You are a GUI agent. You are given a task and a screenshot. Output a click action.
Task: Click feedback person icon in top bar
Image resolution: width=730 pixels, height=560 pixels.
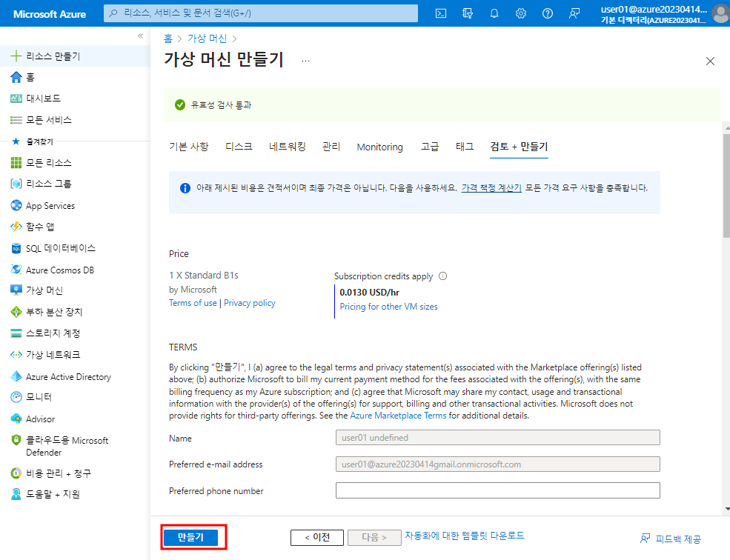pyautogui.click(x=574, y=13)
